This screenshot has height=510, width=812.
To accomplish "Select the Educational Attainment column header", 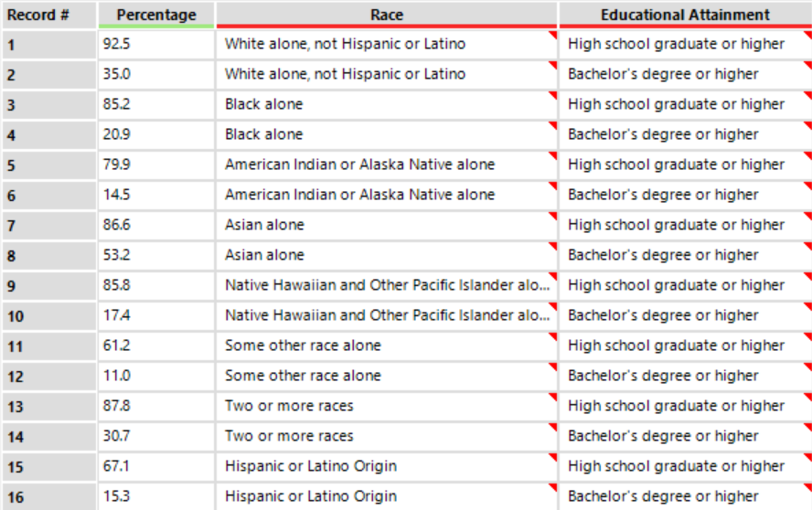I will click(685, 15).
